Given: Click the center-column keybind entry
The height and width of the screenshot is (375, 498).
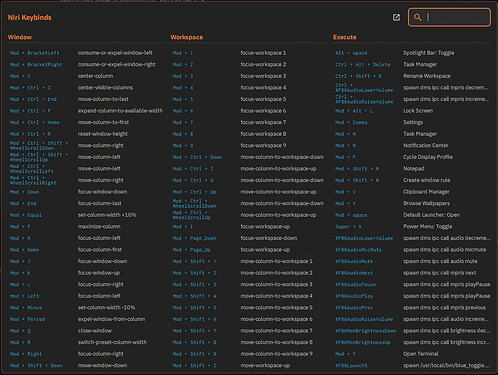Looking at the screenshot, I should [86, 76].
